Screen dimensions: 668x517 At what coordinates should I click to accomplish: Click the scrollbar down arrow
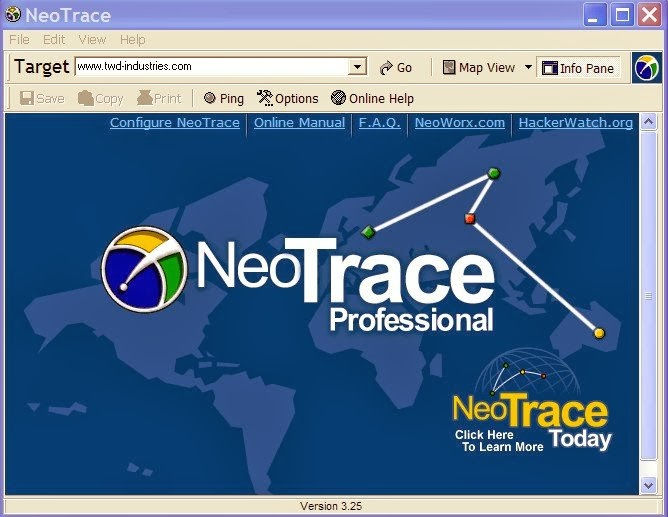click(648, 485)
